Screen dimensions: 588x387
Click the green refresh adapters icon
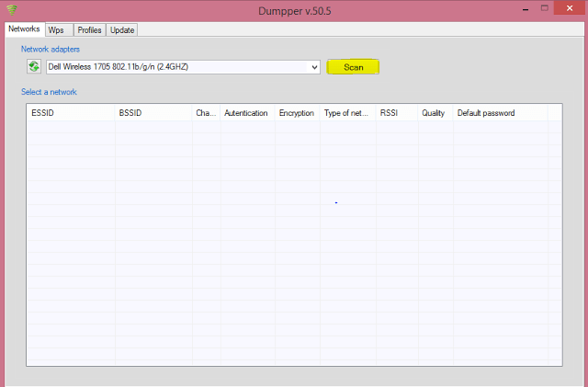(x=34, y=67)
